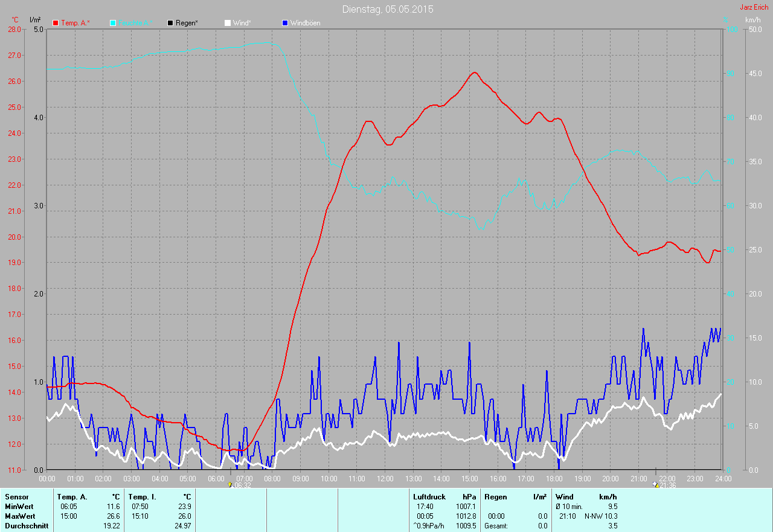The height and width of the screenshot is (532, 773).
Task: Click the 'Wind*' legend label
Action: tap(242, 23)
